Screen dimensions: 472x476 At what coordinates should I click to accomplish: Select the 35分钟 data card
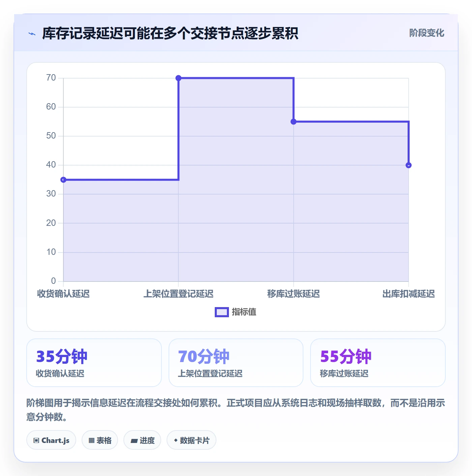pos(94,363)
